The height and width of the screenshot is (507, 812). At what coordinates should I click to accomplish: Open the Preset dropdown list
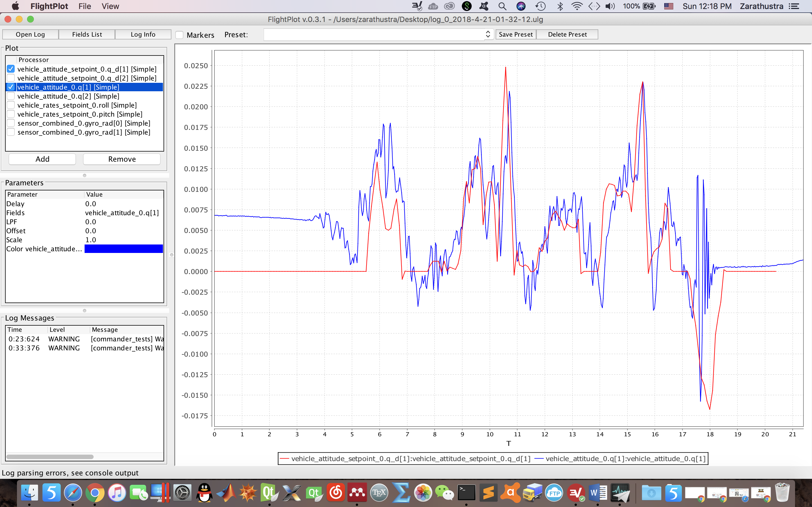(x=488, y=34)
